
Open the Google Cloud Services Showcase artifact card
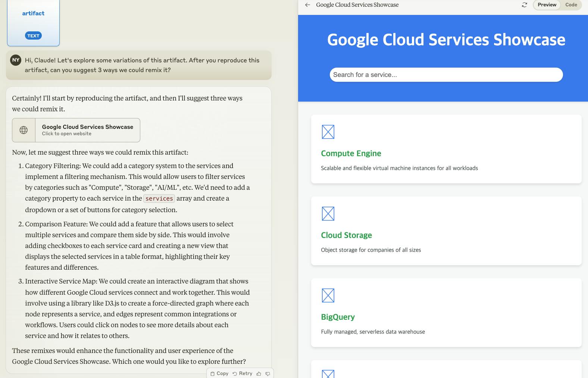tap(87, 130)
